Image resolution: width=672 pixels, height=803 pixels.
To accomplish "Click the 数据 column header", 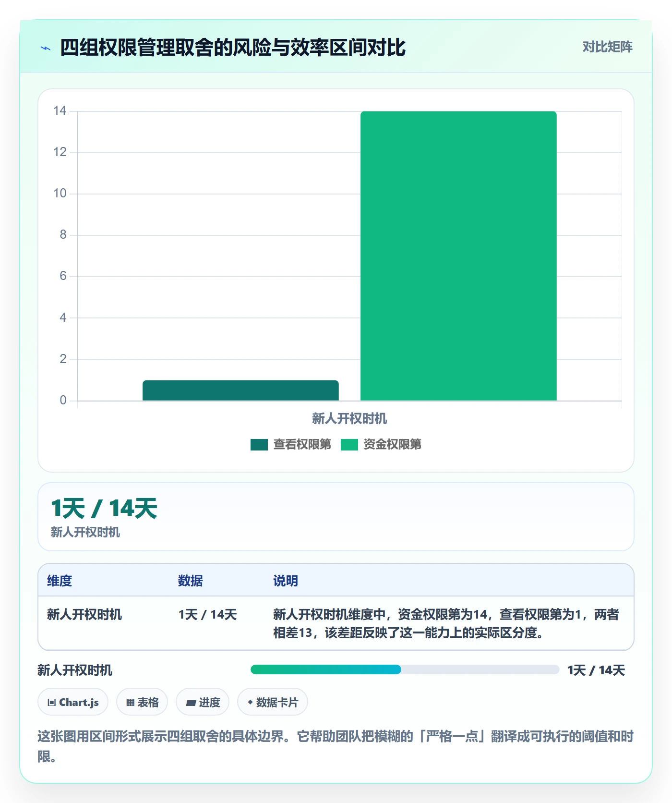I will coord(191,581).
